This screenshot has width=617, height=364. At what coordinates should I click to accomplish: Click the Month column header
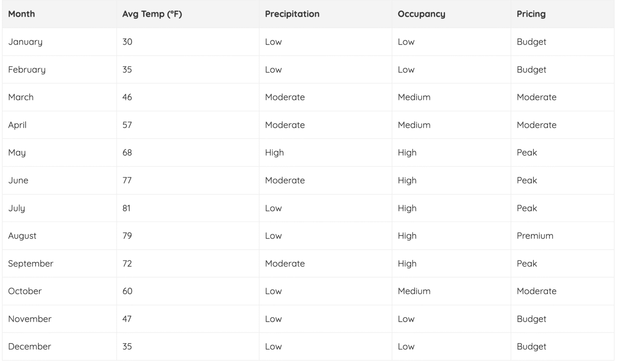click(x=22, y=14)
